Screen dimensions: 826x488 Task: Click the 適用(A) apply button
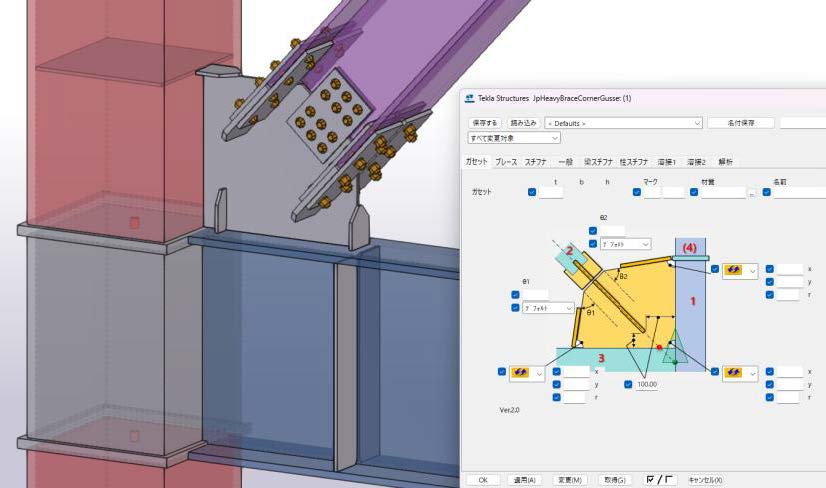522,480
